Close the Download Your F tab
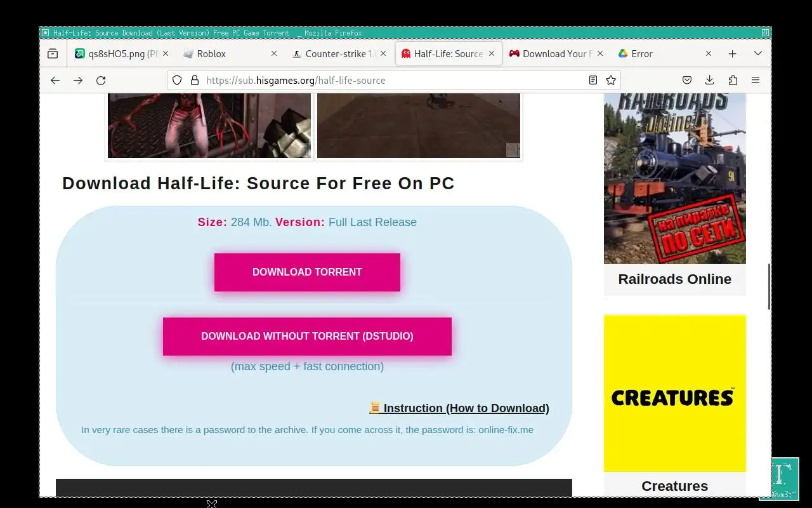The width and height of the screenshot is (812, 508). (x=600, y=54)
